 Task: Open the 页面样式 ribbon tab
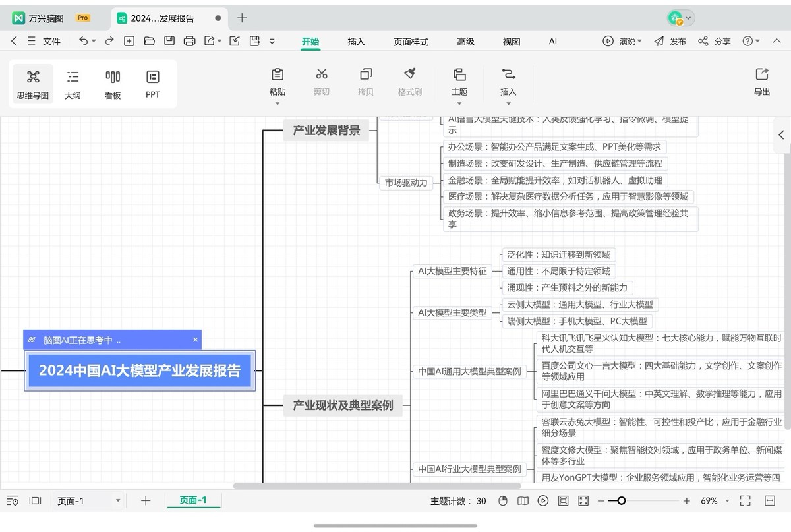coord(411,42)
